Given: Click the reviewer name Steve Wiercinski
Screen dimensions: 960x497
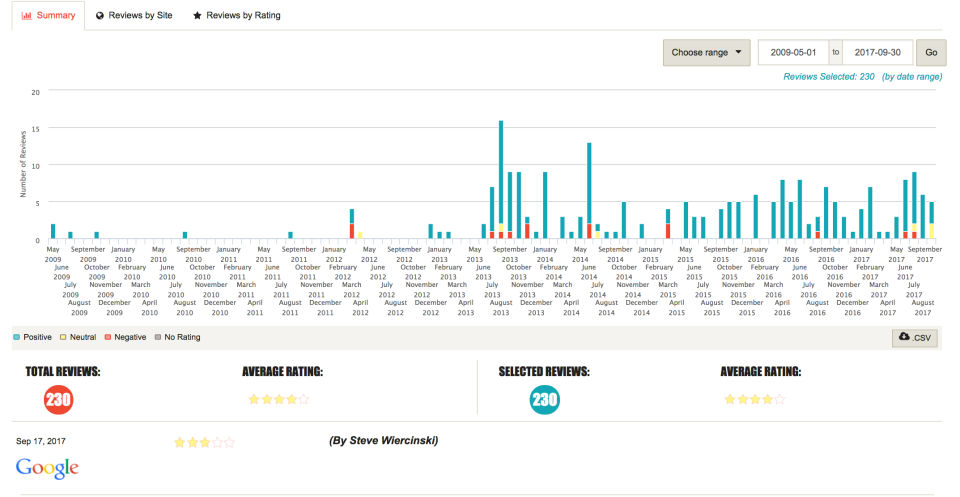Looking at the screenshot, I should (x=383, y=441).
